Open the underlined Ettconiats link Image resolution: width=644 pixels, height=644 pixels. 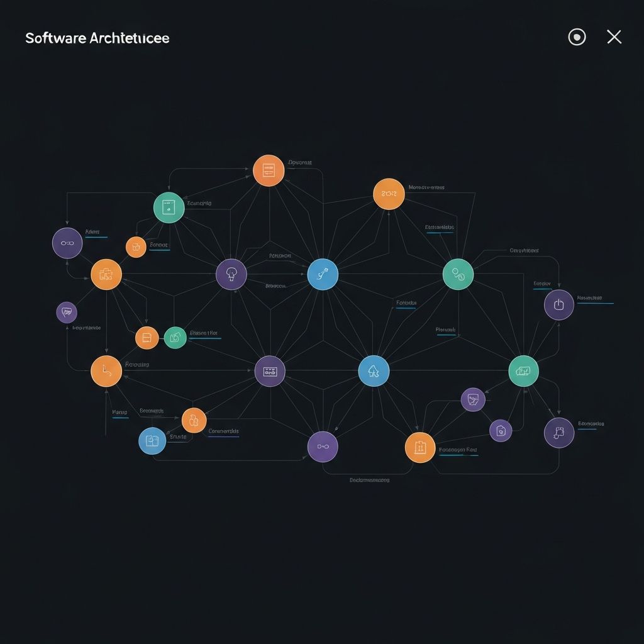438,228
